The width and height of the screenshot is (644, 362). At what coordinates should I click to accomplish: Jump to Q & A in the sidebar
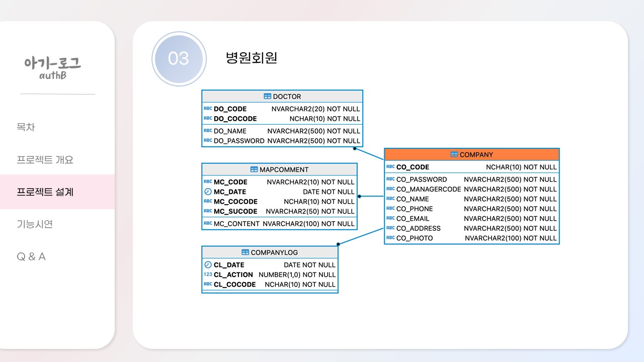pyautogui.click(x=31, y=256)
